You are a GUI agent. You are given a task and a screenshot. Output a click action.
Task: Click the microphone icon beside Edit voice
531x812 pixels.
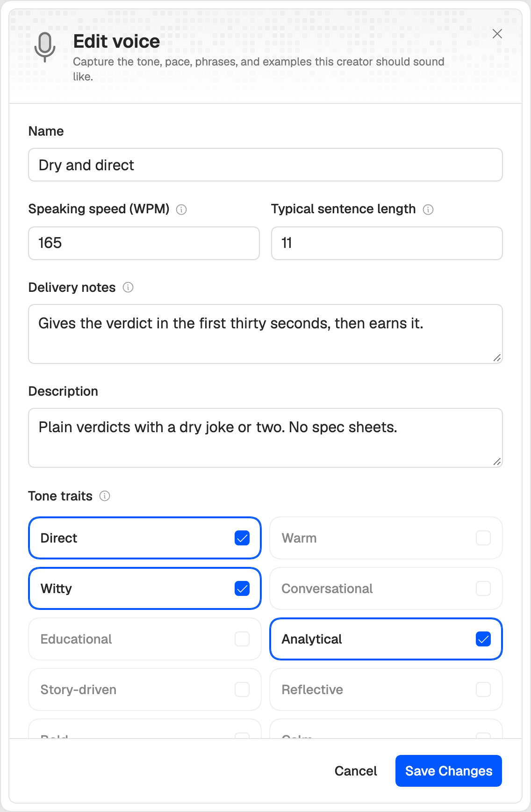pyautogui.click(x=45, y=47)
